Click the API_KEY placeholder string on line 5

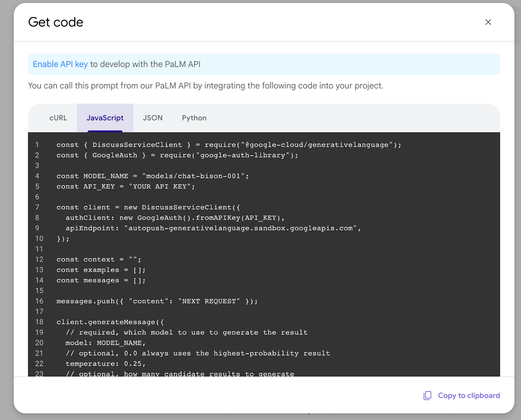point(161,186)
